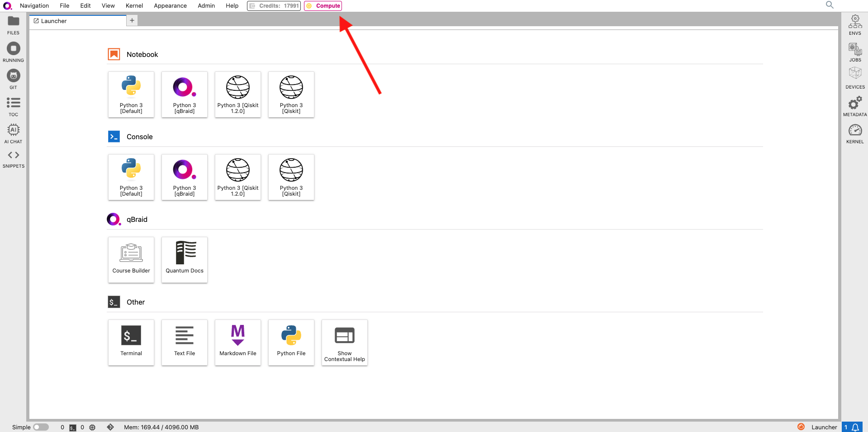
Task: Click the search magnifier icon
Action: [830, 5]
